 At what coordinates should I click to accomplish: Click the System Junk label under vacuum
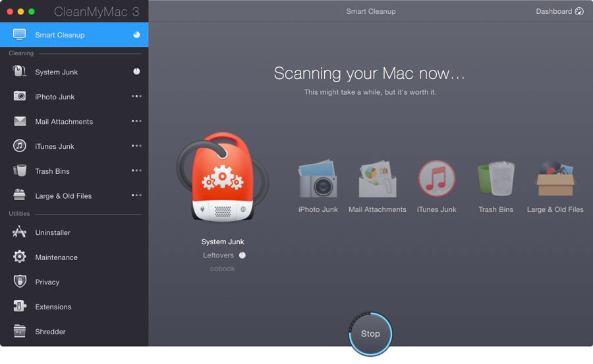(223, 242)
